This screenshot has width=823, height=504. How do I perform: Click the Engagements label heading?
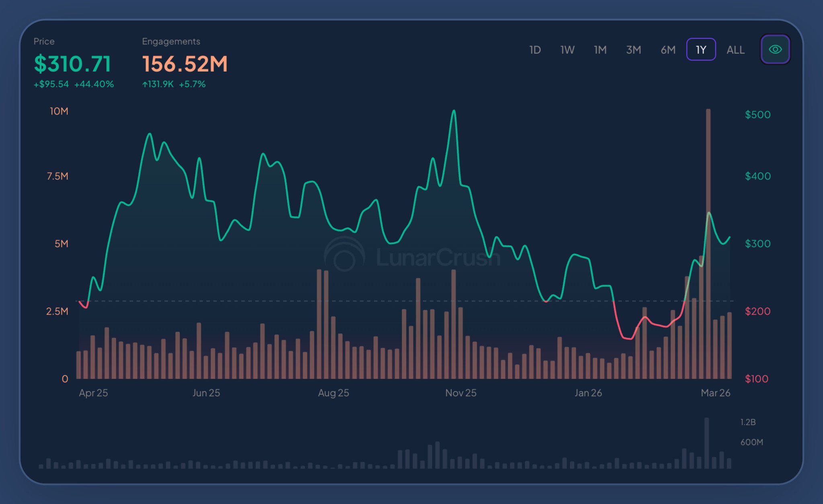click(171, 41)
